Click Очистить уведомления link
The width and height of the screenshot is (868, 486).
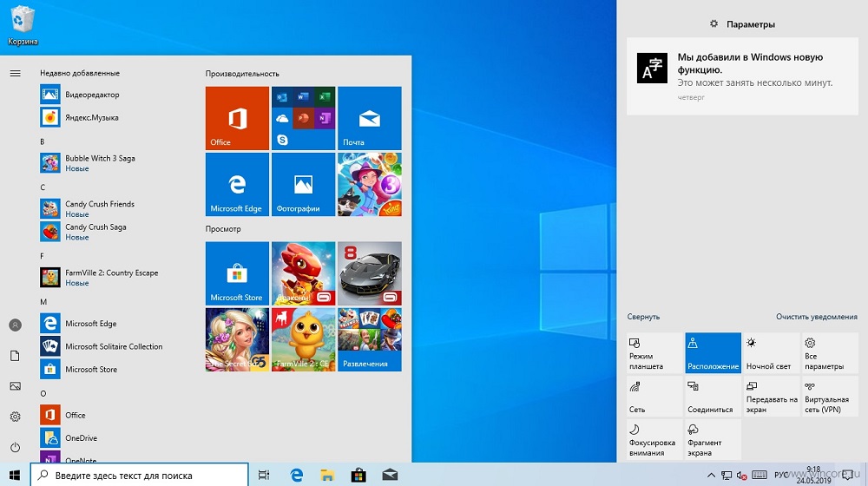[x=816, y=317]
